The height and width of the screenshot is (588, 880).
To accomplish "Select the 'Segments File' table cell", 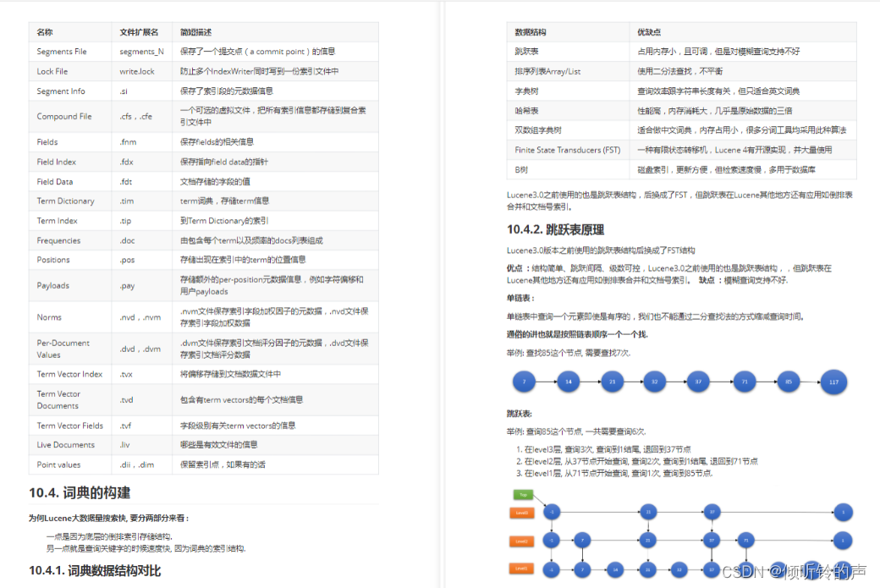I will click(x=70, y=52).
